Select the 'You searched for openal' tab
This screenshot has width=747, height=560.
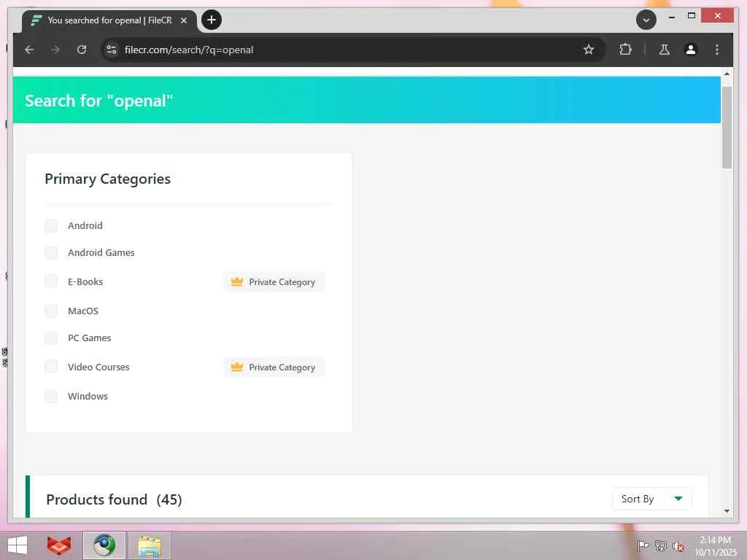click(x=109, y=20)
